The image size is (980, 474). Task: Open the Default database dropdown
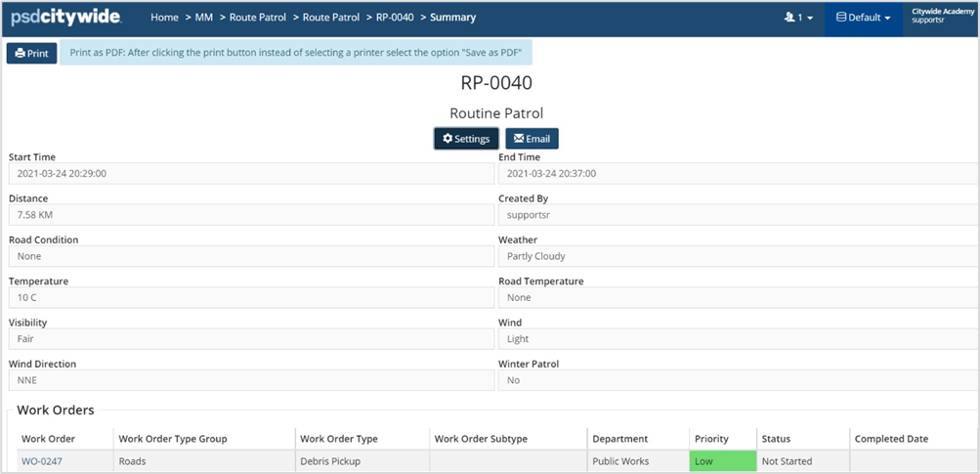coord(863,18)
